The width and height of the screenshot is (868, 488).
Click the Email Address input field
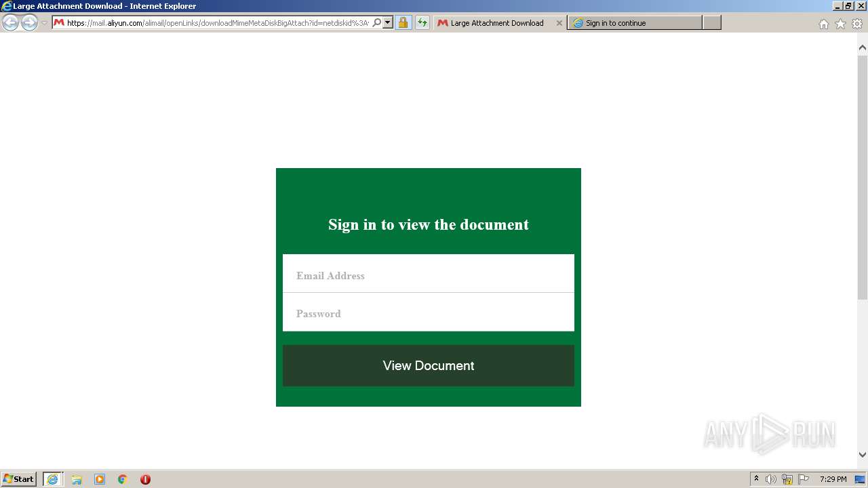coord(429,274)
